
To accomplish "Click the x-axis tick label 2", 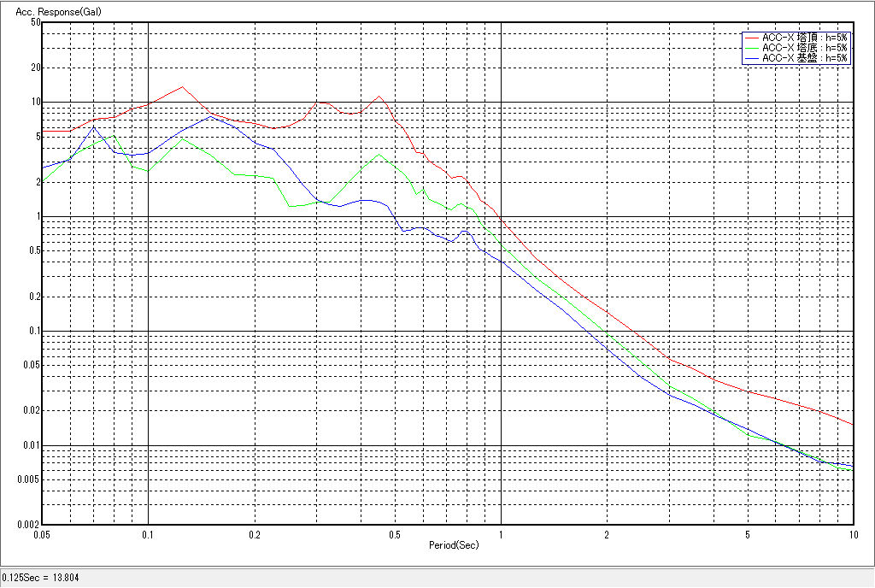I will pyautogui.click(x=606, y=535).
